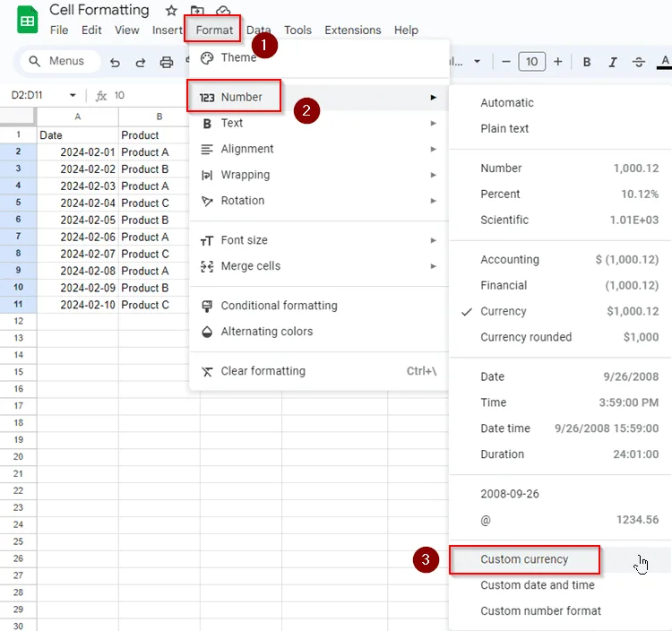672x631 pixels.
Task: Select Scientific format
Action: click(561, 220)
